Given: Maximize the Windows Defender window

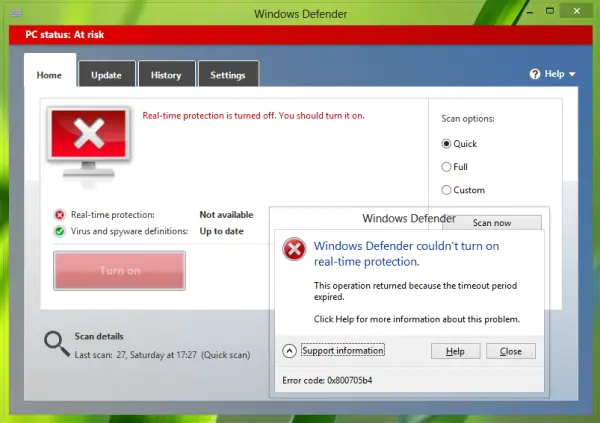Looking at the screenshot, I should point(550,11).
